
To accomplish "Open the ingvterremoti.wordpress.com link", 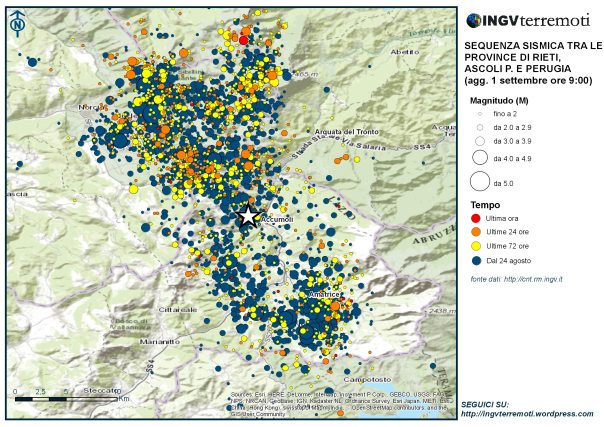I will 526,412.
